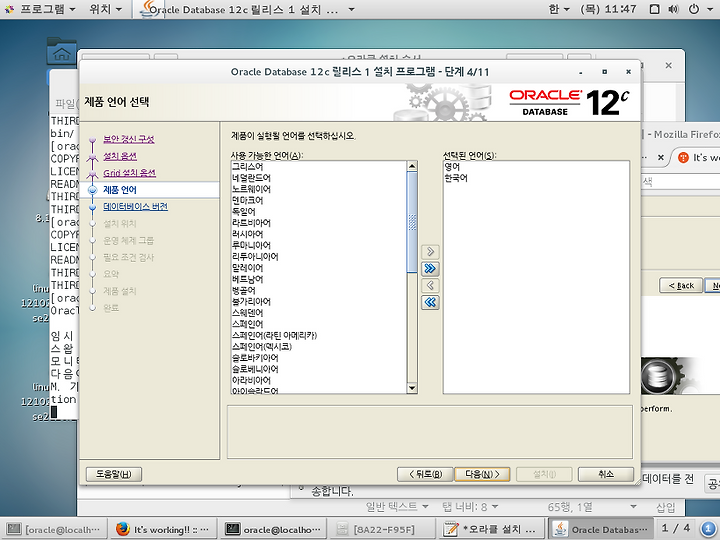Remove all languages with double left arrow
This screenshot has height=540, width=720.
pos(430,302)
